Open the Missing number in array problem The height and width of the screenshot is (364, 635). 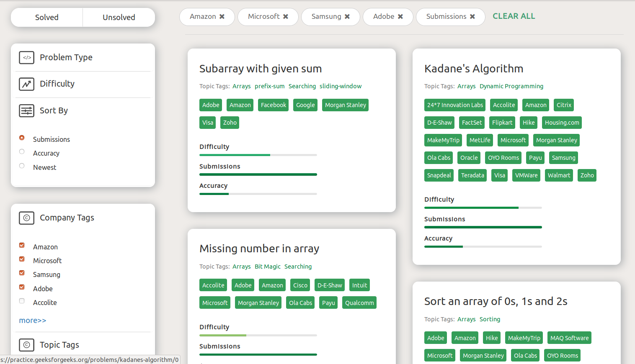(x=259, y=249)
